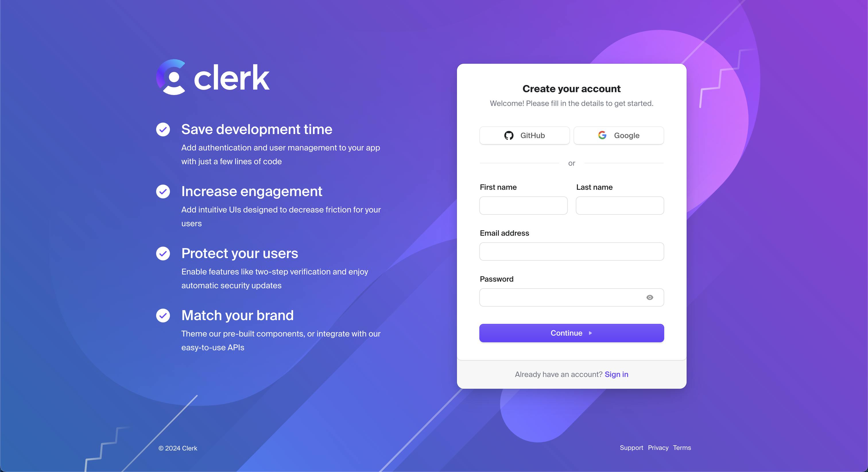This screenshot has height=472, width=868.
Task: Toggle password visibility with eye button
Action: [x=650, y=298]
